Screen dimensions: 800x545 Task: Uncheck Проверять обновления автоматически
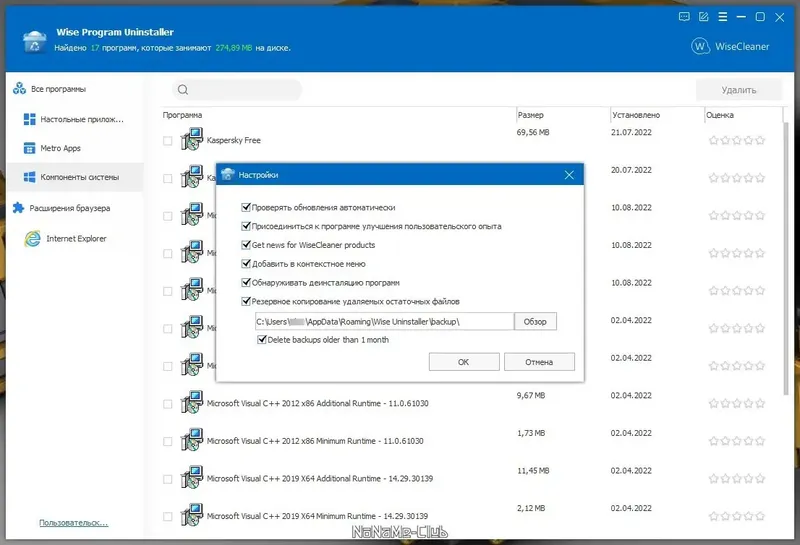click(246, 207)
